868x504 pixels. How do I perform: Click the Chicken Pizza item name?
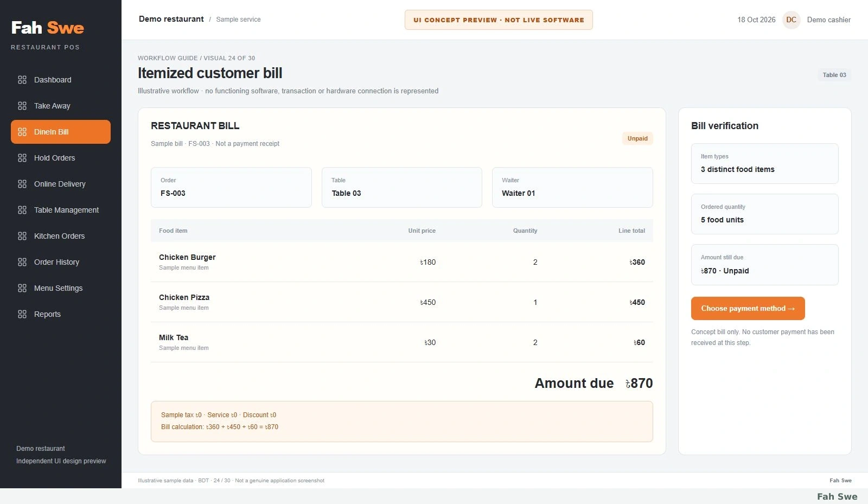(x=184, y=297)
